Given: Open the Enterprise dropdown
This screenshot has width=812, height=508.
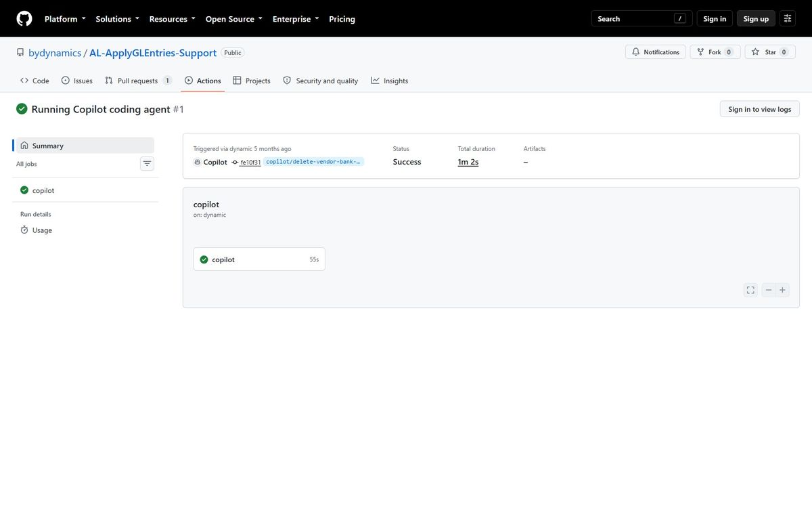Looking at the screenshot, I should point(295,19).
